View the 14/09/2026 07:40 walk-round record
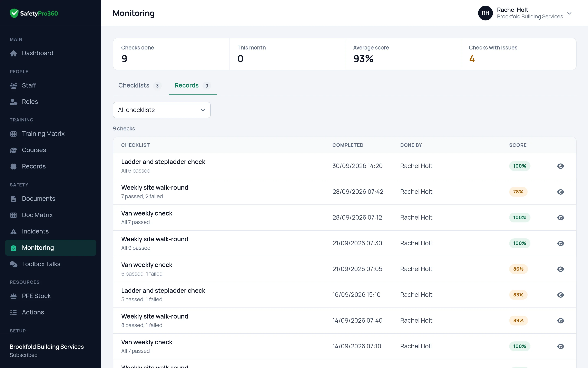The width and height of the screenshot is (588, 368). point(560,321)
